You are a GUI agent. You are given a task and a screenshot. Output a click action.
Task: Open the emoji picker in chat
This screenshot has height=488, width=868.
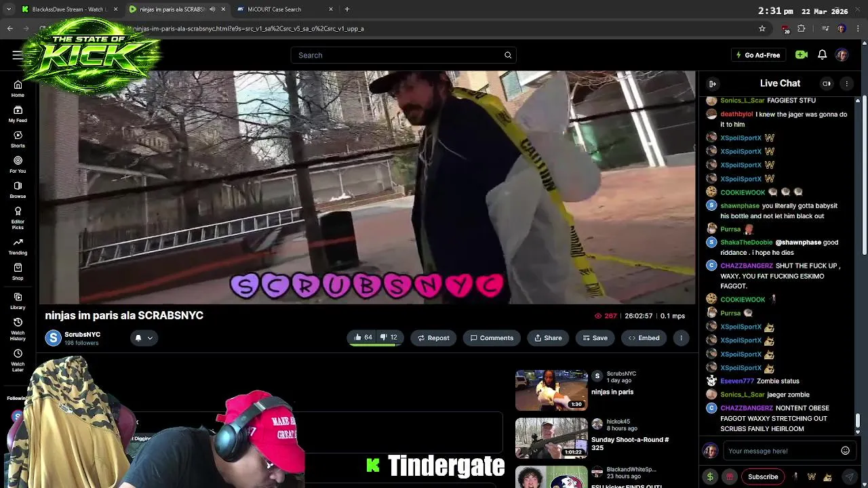pos(845,451)
